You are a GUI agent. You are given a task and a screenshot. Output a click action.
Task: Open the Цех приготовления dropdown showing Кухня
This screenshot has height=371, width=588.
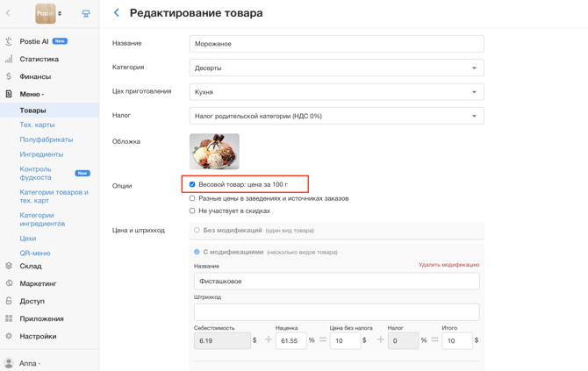(x=336, y=92)
